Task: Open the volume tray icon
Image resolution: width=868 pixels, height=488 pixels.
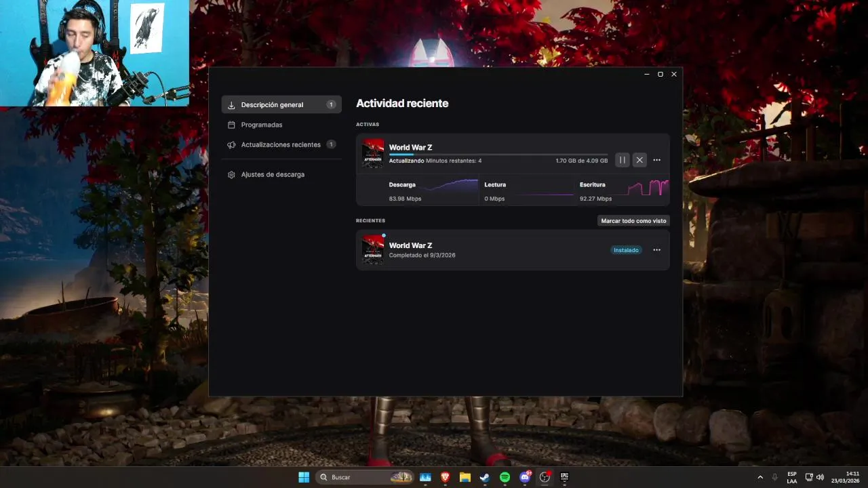Action: point(820,477)
